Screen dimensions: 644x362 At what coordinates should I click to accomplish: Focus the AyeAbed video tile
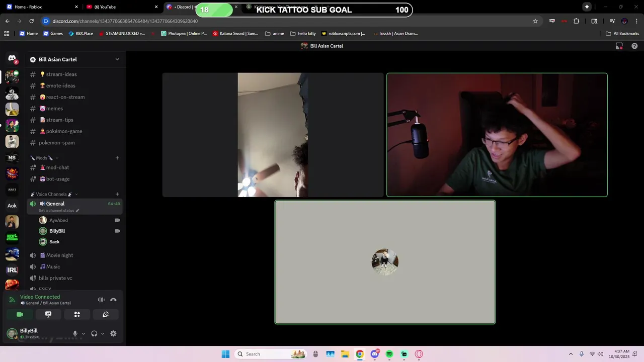(x=273, y=135)
